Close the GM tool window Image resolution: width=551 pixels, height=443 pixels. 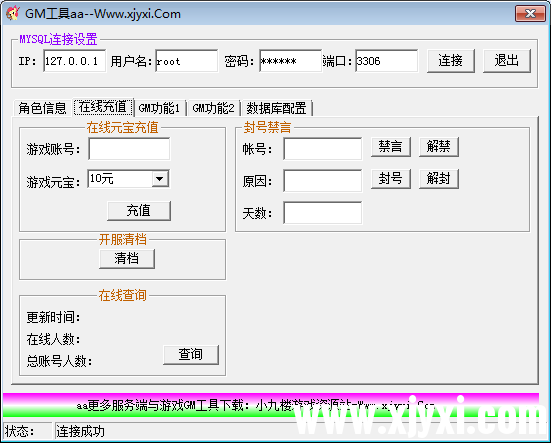click(x=530, y=13)
